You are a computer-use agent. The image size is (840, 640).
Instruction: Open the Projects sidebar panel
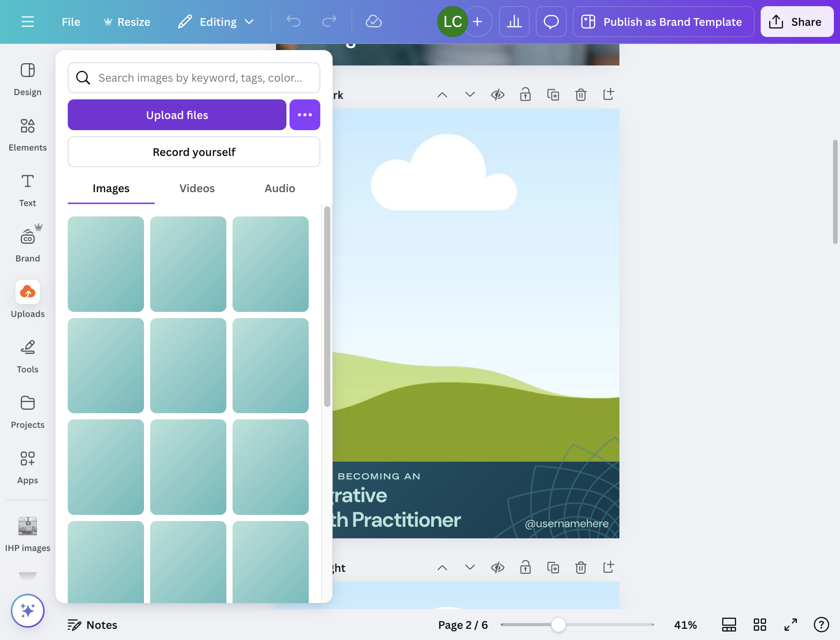click(x=28, y=412)
